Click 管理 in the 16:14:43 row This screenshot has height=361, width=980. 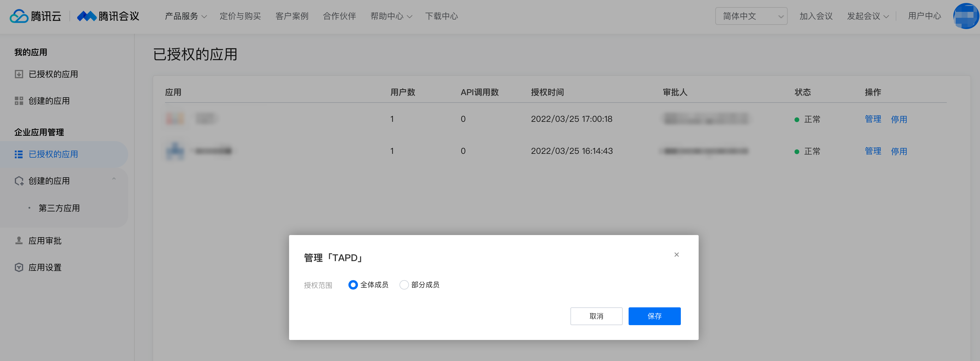873,151
